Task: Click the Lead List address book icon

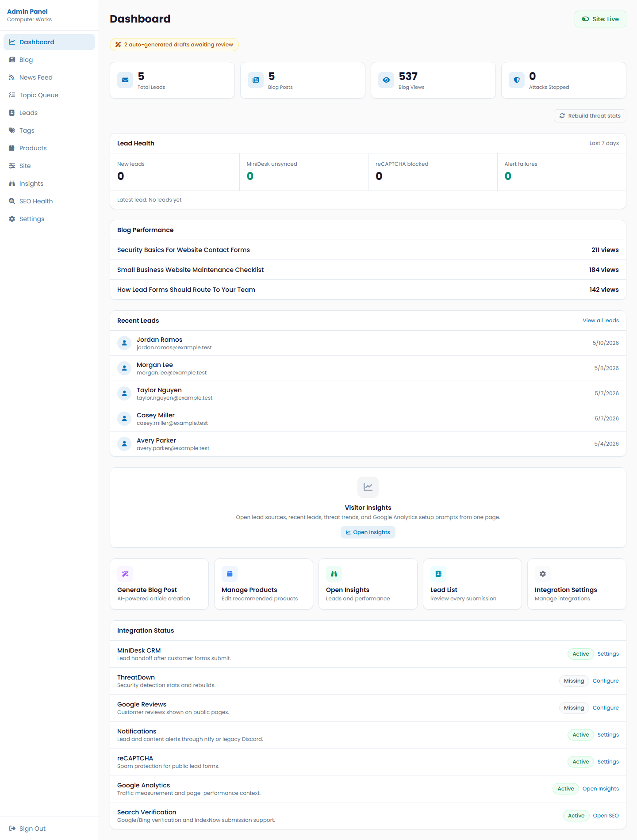Action: [x=438, y=574]
